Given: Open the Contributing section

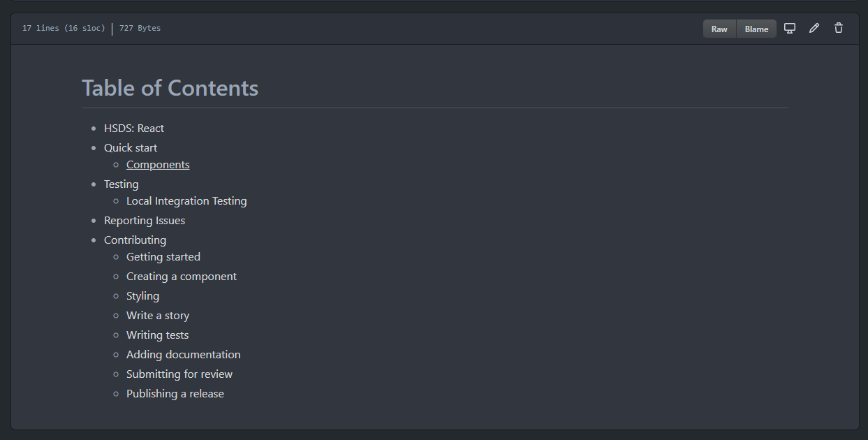Looking at the screenshot, I should point(135,240).
